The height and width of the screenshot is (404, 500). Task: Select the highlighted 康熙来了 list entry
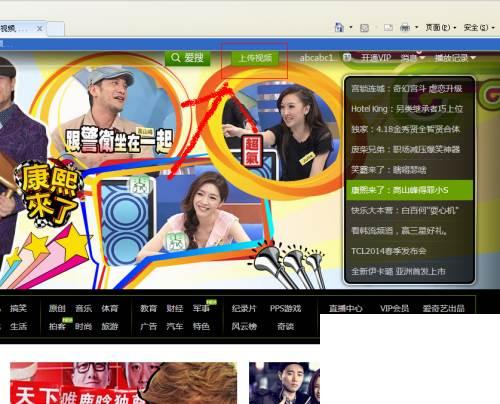coord(409,190)
